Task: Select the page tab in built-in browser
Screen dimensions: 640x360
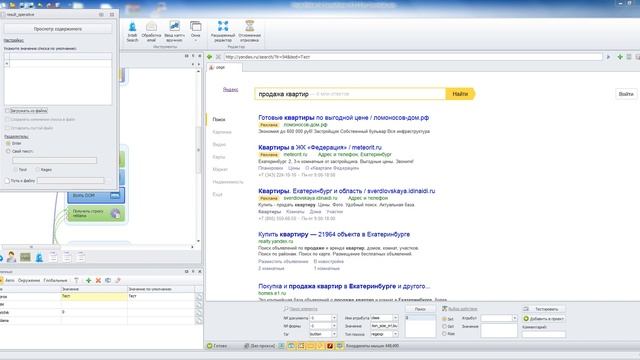Action: coord(224,67)
